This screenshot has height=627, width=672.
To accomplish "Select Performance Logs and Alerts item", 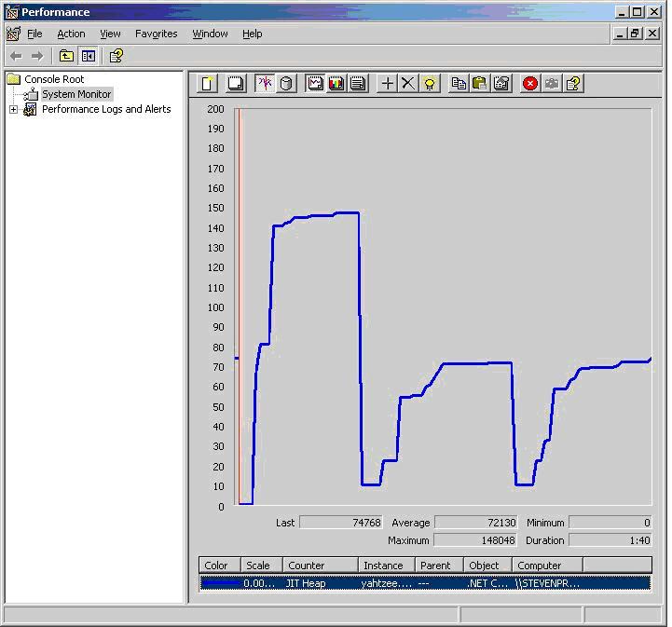I will pyautogui.click(x=106, y=109).
